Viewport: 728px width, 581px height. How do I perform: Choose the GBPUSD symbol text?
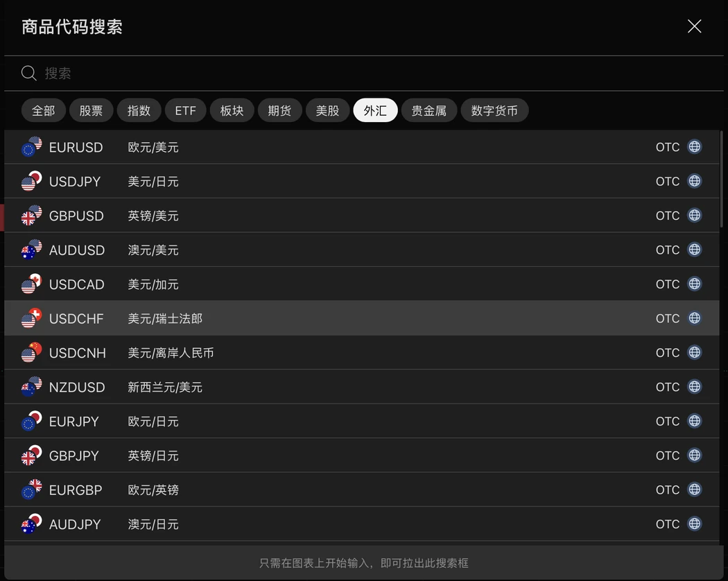[x=76, y=216]
